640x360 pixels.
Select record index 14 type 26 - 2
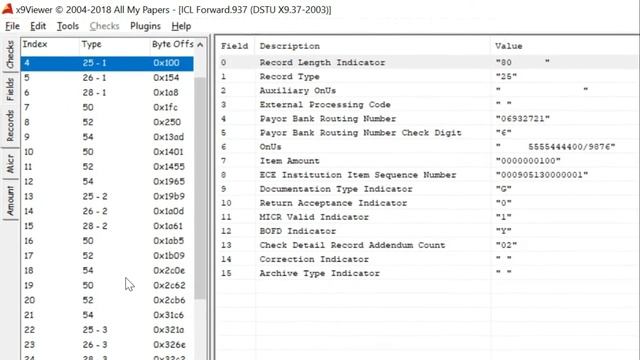(107, 211)
